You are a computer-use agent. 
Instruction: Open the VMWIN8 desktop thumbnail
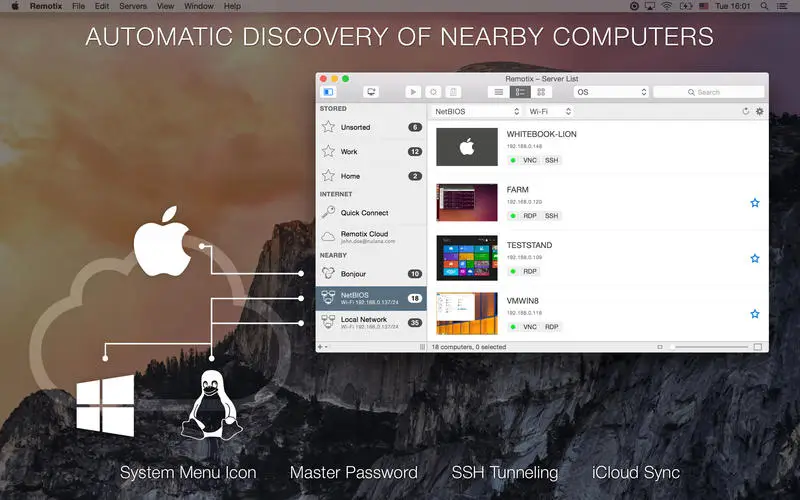tap(467, 313)
